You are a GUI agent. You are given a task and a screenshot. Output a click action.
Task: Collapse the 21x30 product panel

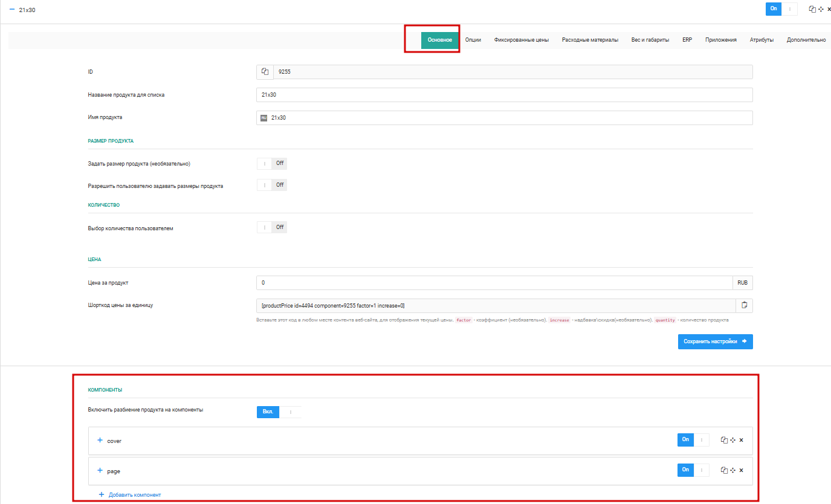click(12, 9)
